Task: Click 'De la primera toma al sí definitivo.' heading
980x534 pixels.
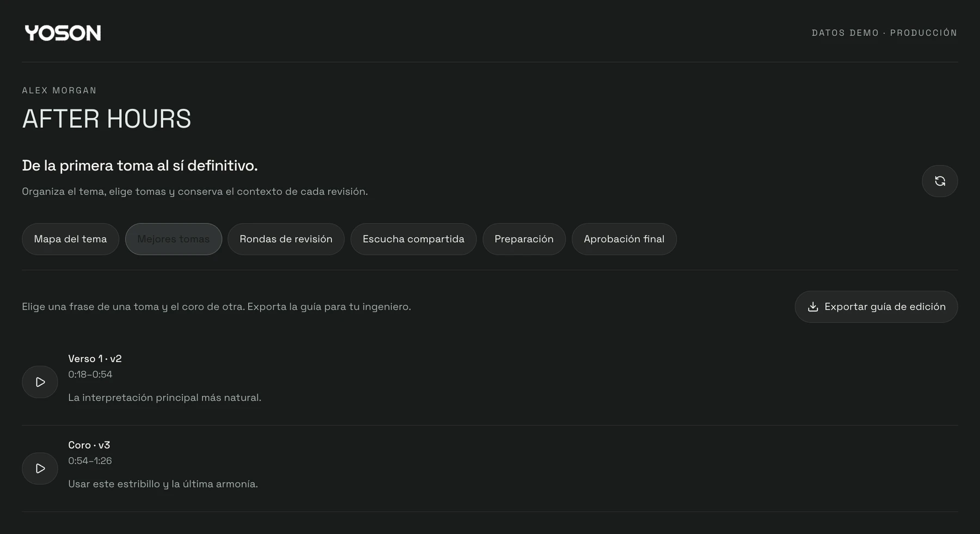Action: pyautogui.click(x=140, y=165)
